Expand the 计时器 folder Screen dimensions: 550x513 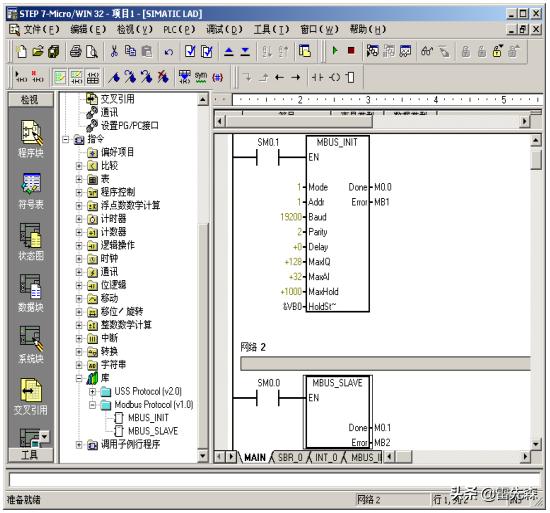point(79,219)
